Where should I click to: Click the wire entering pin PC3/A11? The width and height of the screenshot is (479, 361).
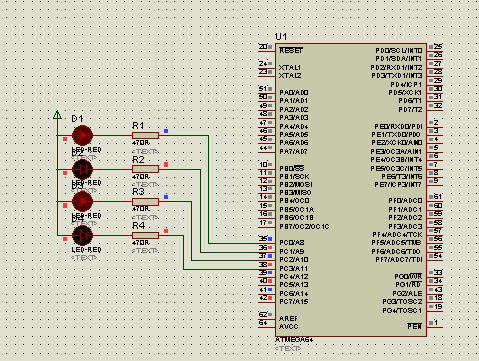coord(221,269)
